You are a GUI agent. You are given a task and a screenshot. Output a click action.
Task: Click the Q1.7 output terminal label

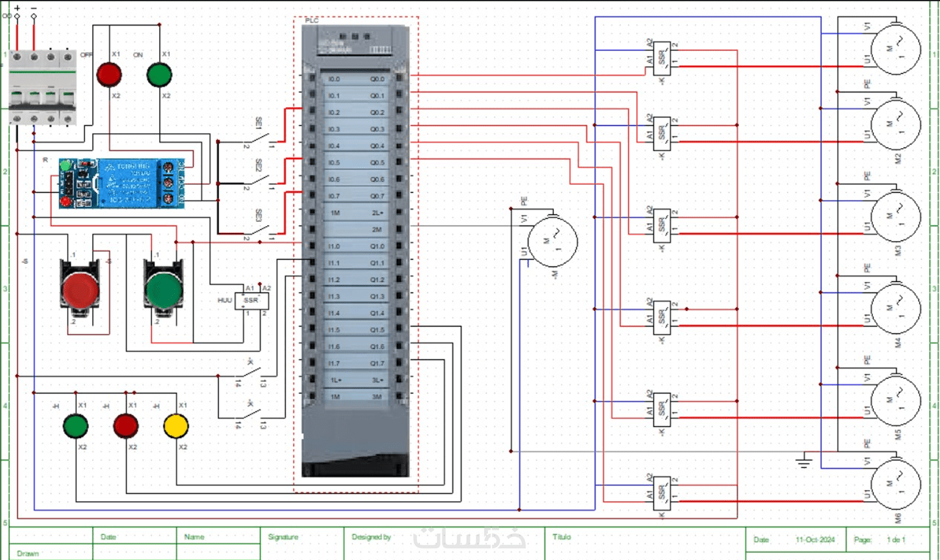click(x=377, y=363)
